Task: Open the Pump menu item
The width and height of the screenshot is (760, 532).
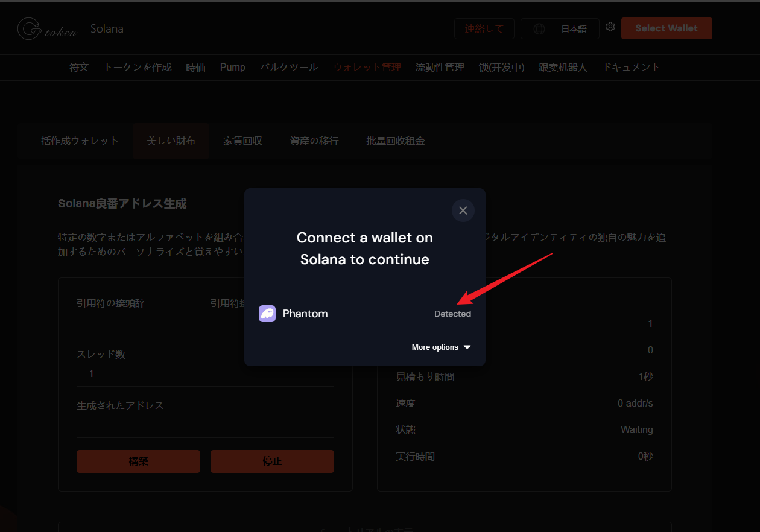Action: [232, 68]
